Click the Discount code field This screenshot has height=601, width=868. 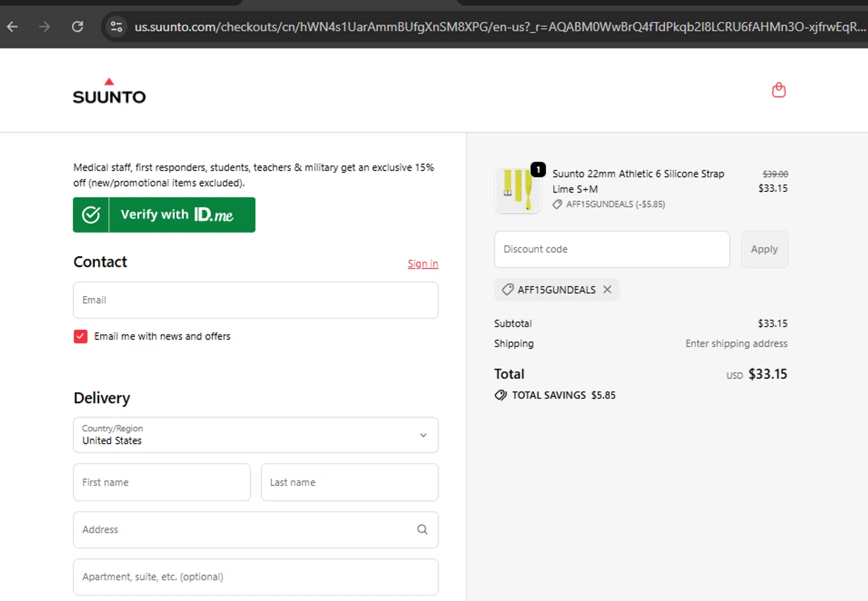[x=612, y=249]
